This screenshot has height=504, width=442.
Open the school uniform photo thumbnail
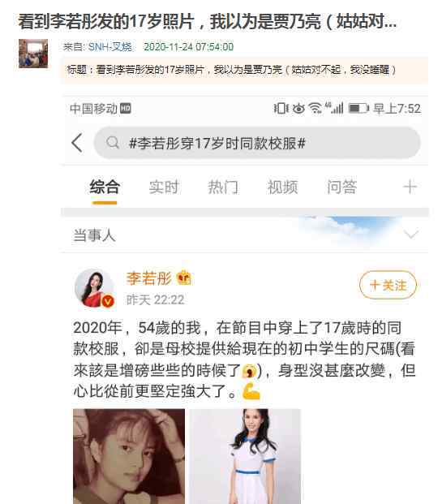click(245, 456)
